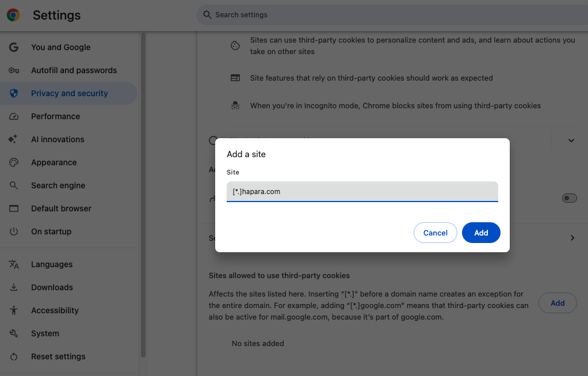Click 'No sites added' text

[x=258, y=343]
